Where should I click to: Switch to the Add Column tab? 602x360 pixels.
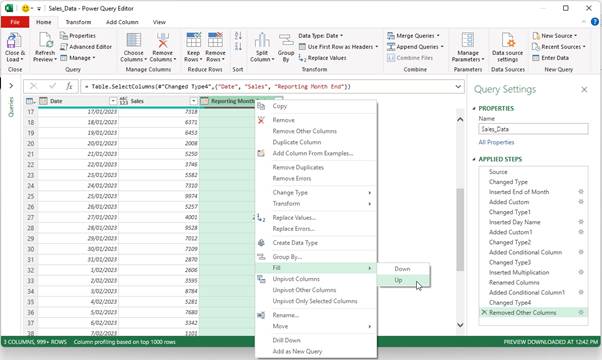122,22
